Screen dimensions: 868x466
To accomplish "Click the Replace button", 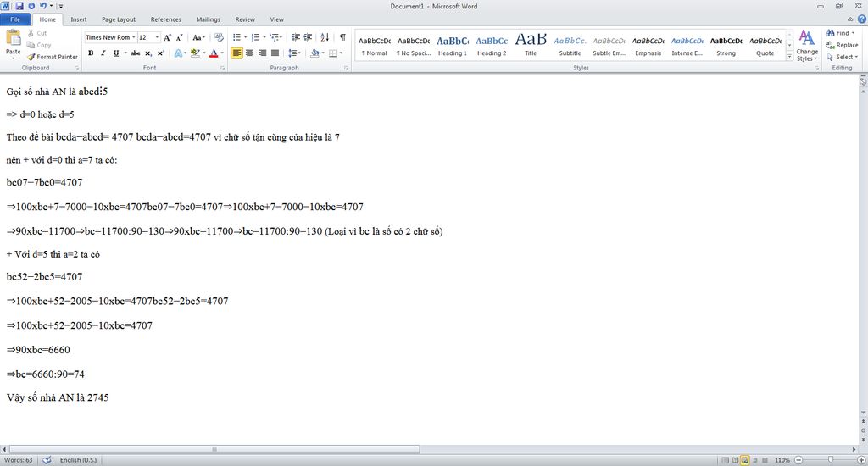I will click(x=842, y=46).
